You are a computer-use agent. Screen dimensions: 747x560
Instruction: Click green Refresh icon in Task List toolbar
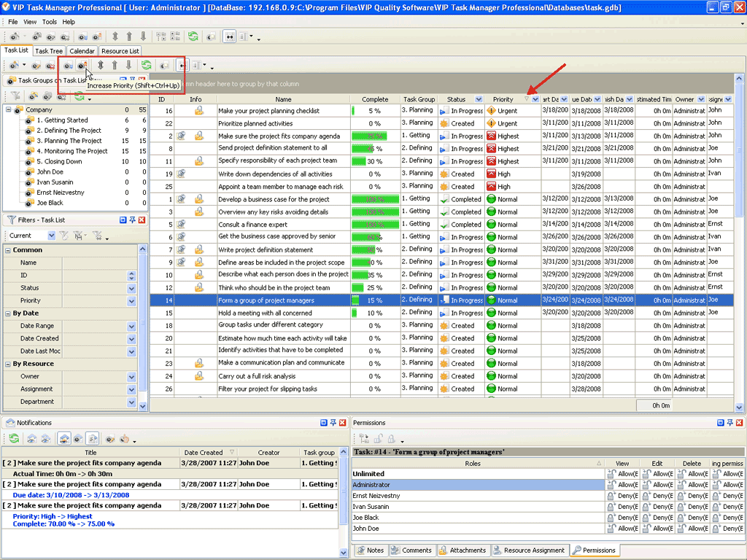point(146,65)
